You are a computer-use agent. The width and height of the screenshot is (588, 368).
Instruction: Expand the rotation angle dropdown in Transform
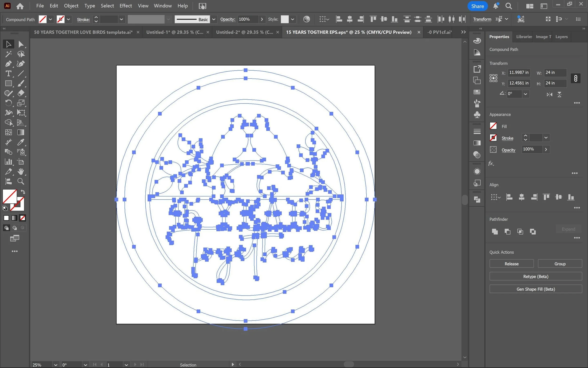(525, 94)
